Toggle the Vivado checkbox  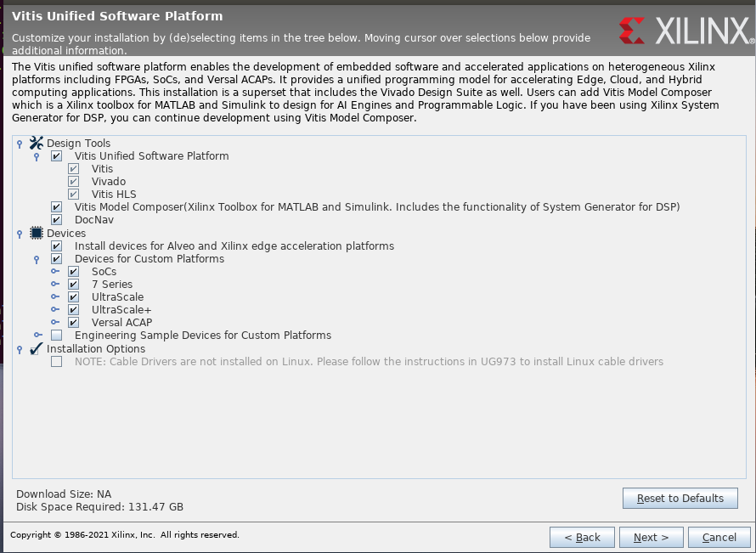[x=73, y=181]
